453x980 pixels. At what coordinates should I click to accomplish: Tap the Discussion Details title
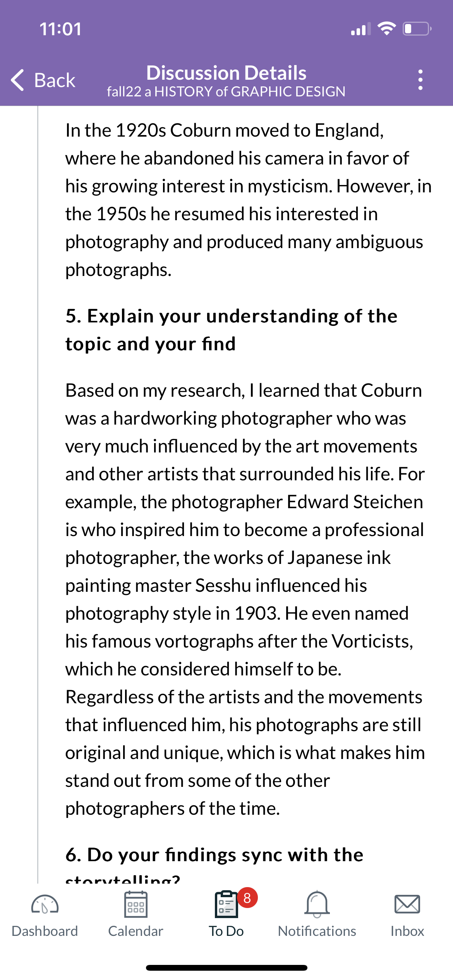pyautogui.click(x=226, y=73)
